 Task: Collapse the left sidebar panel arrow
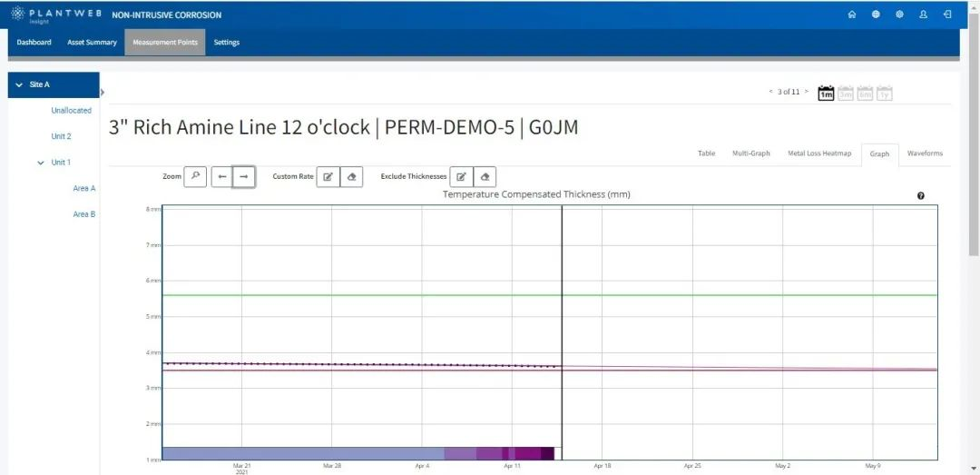pyautogui.click(x=103, y=92)
